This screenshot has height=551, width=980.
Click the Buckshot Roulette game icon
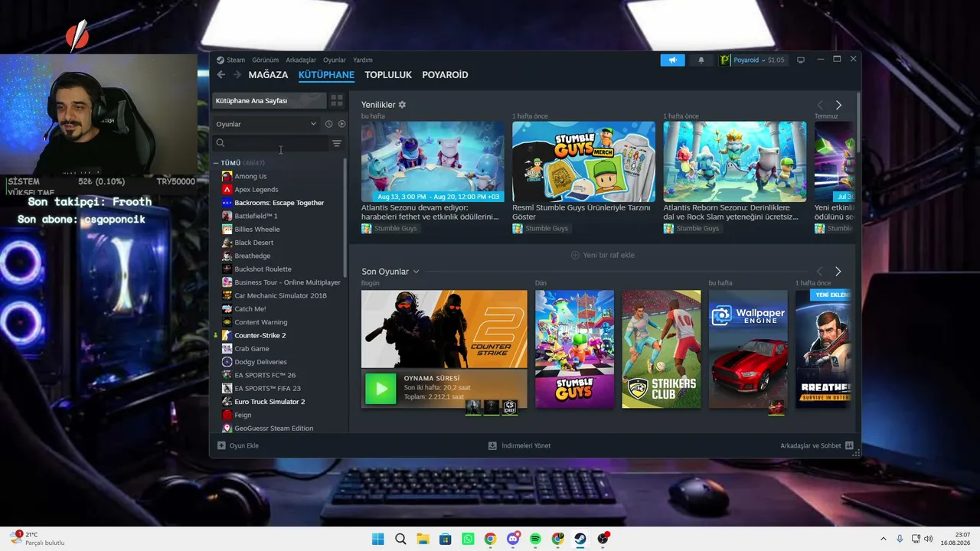click(227, 269)
